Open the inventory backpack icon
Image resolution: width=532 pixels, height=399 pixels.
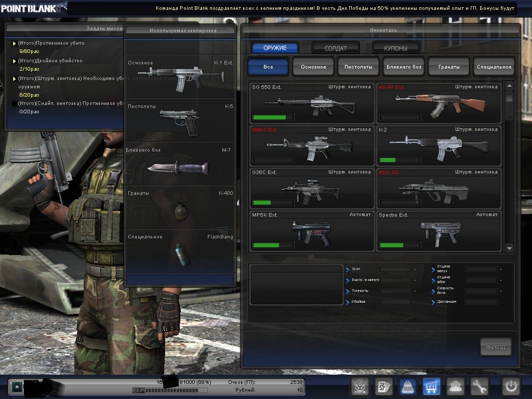click(408, 387)
